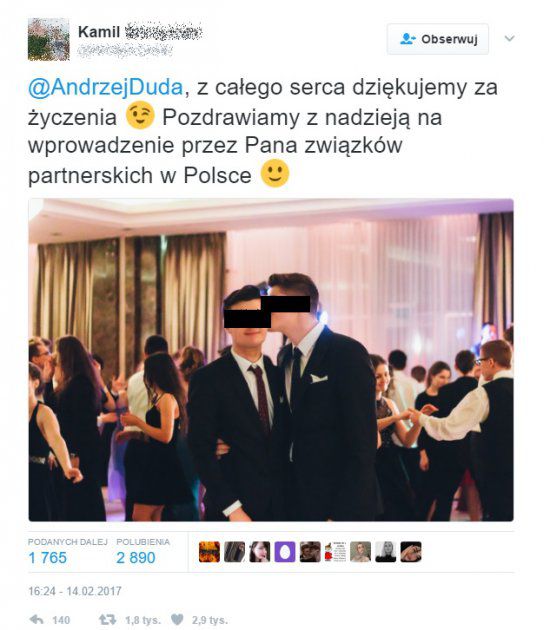Click the Kamil display name
Viewport: 550px width, 630px height.
[x=99, y=32]
